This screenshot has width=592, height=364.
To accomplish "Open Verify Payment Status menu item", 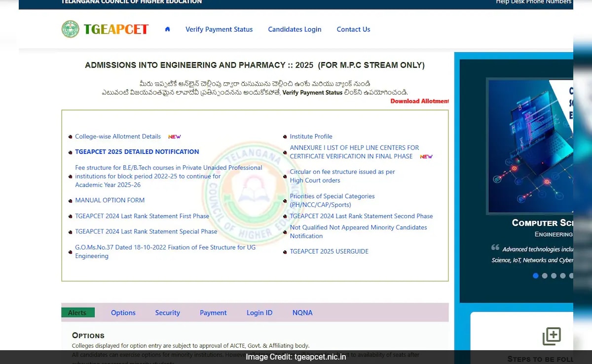I will point(219,30).
